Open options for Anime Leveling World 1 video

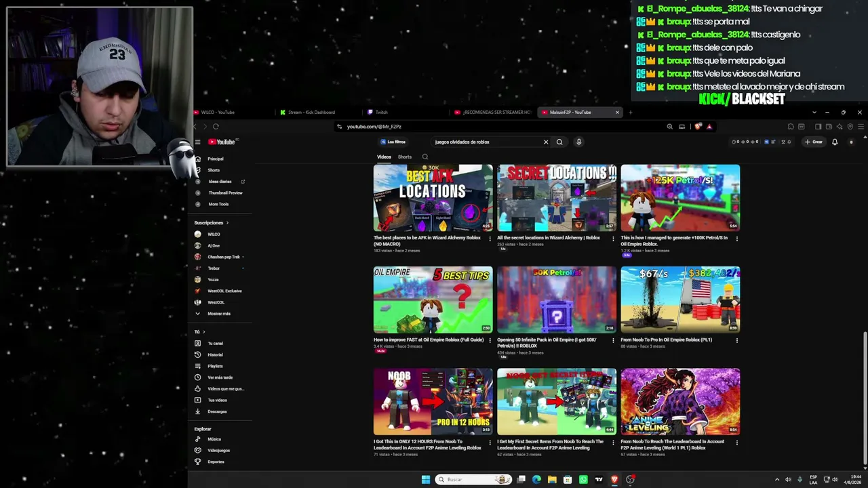click(x=737, y=442)
